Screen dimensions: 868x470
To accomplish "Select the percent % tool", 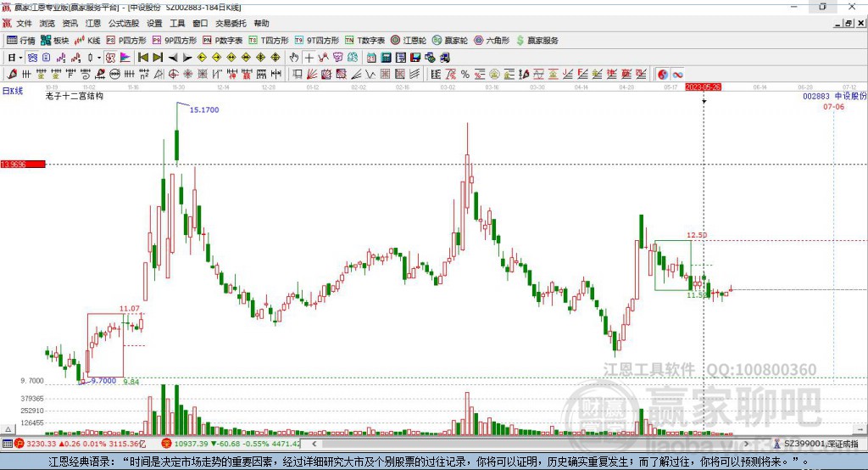I will [x=465, y=75].
